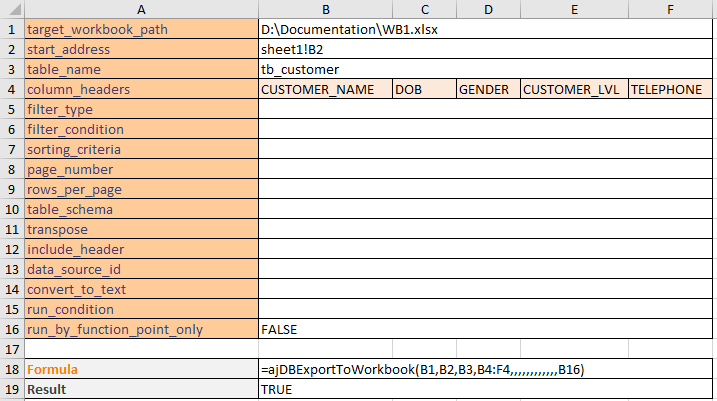Screen dimensions: 717x401
Task: Select the sheet1!B2 start address cell
Action: coord(485,49)
